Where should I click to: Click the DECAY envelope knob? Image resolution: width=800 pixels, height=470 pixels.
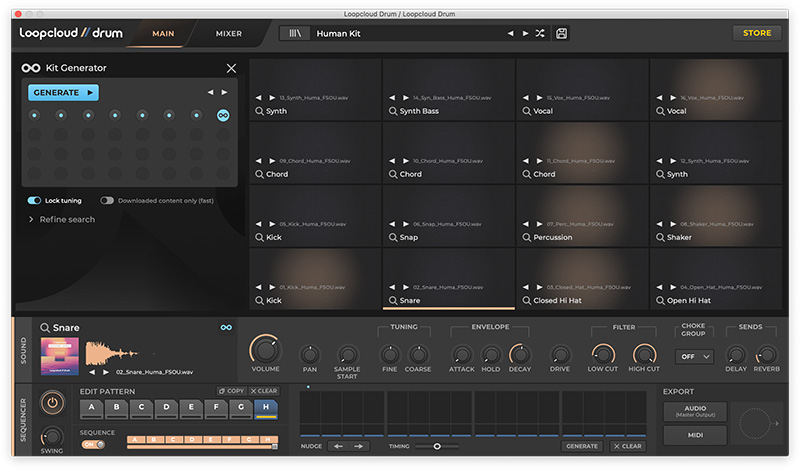[x=519, y=355]
